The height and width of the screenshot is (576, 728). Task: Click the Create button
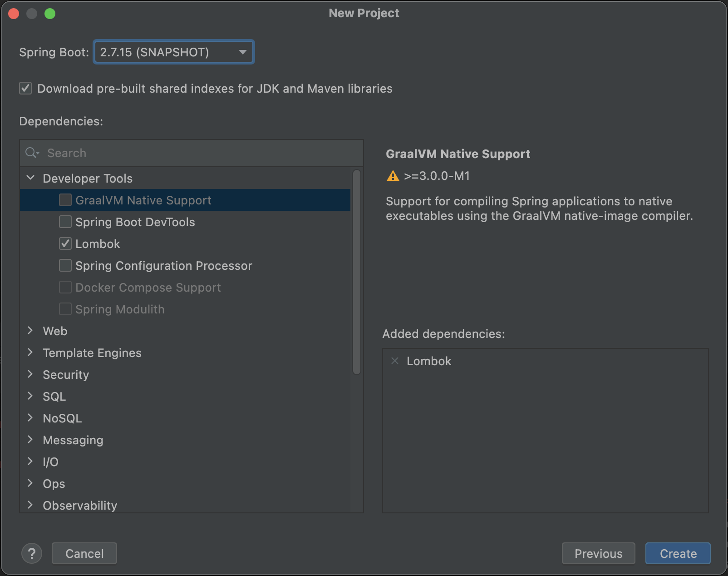coord(678,553)
